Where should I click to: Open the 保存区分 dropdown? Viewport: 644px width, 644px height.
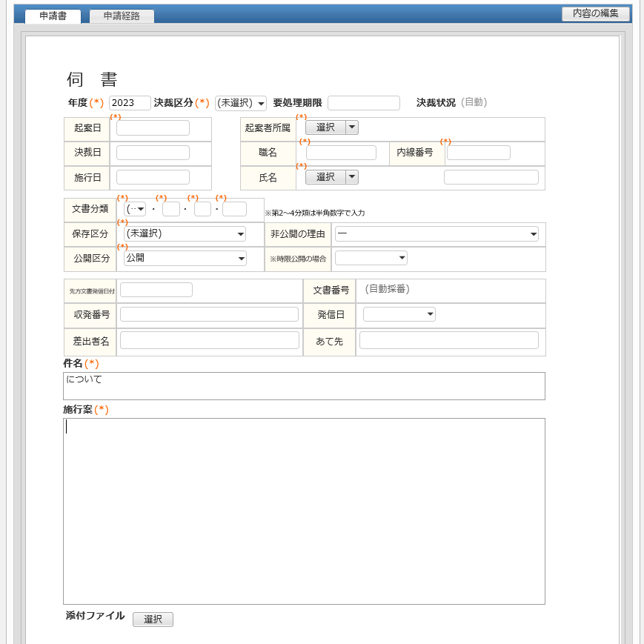(185, 233)
